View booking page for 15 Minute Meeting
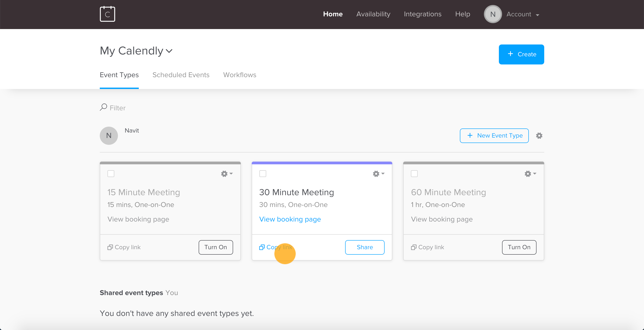 pos(138,219)
